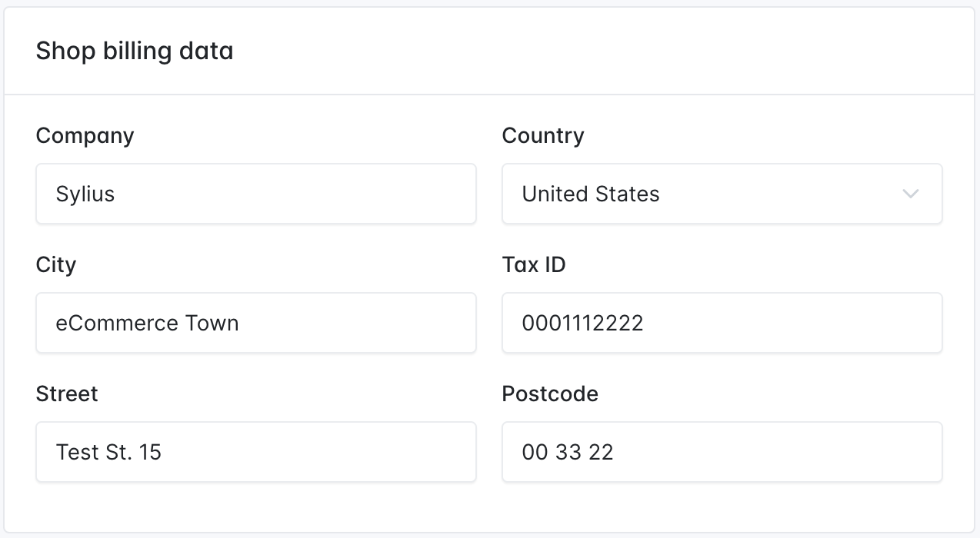Open the Country select box
The width and height of the screenshot is (980, 538).
tap(722, 194)
